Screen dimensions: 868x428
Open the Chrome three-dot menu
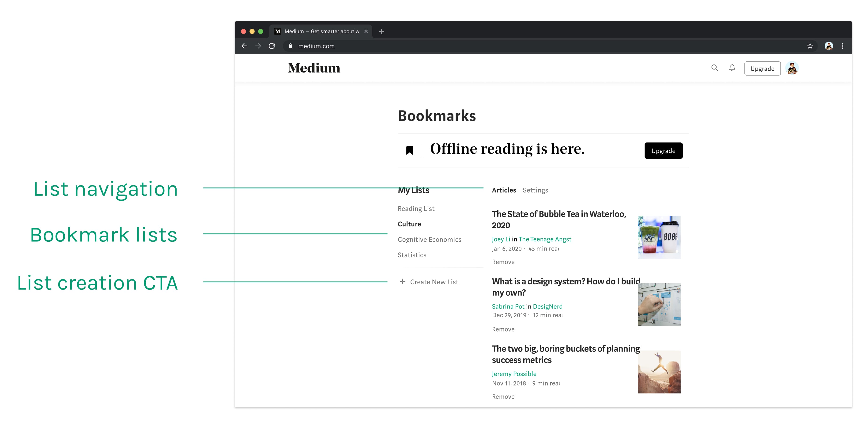pos(842,46)
